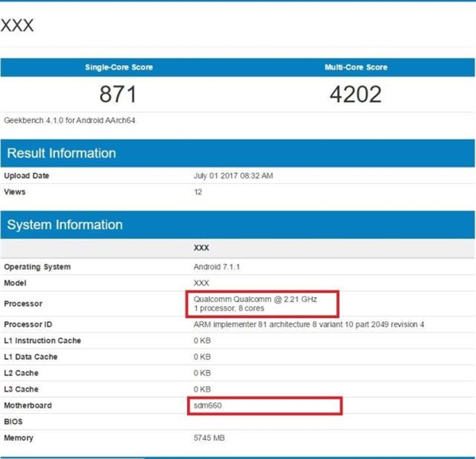Click the System Information section header
476x459 pixels.
point(65,224)
